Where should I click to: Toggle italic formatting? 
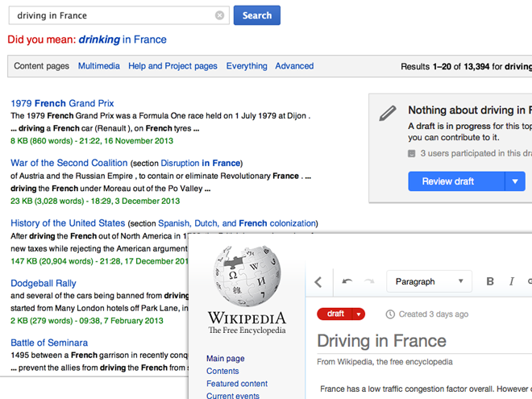pyautogui.click(x=511, y=281)
